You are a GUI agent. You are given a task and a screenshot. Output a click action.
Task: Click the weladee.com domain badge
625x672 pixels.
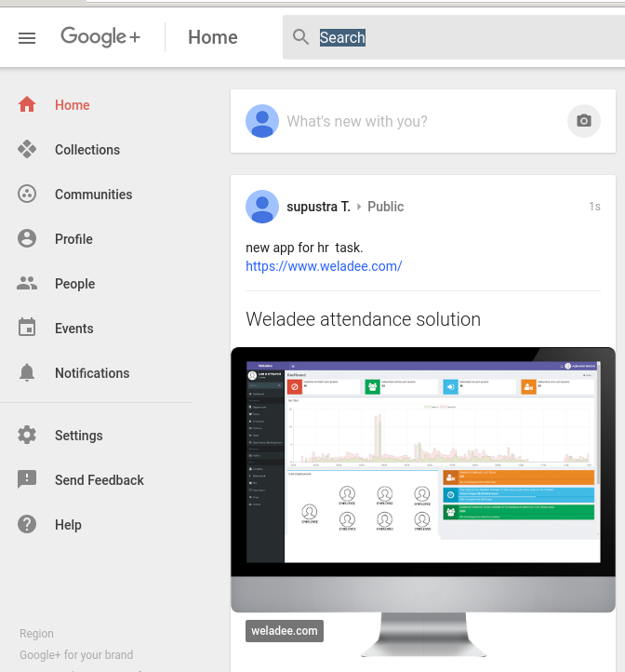(285, 631)
